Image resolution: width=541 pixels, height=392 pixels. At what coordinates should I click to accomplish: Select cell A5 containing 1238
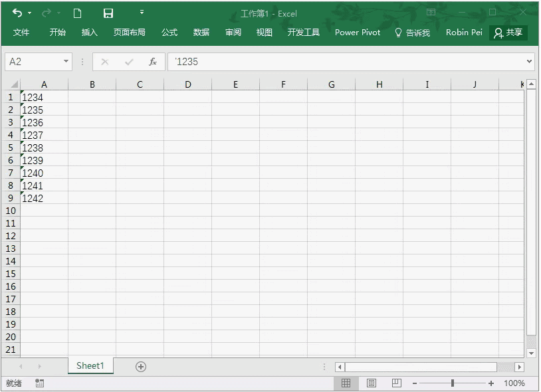[44, 148]
